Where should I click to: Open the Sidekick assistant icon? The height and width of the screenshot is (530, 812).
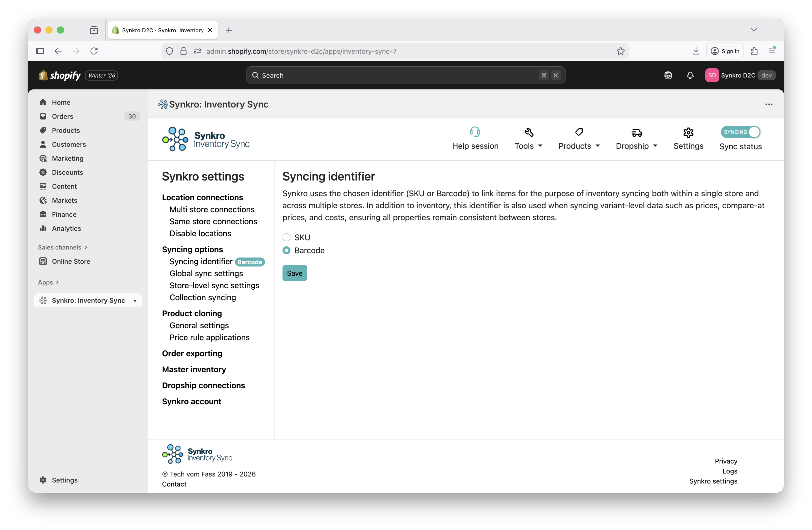[668, 75]
